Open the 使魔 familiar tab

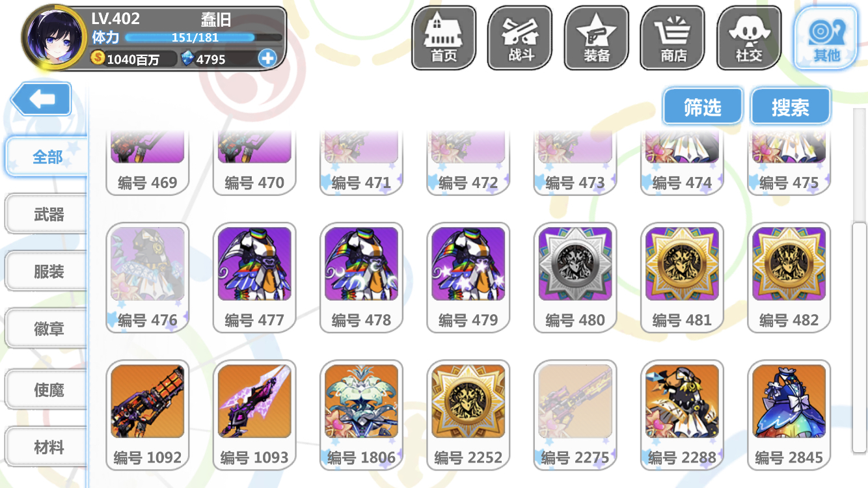(x=47, y=390)
